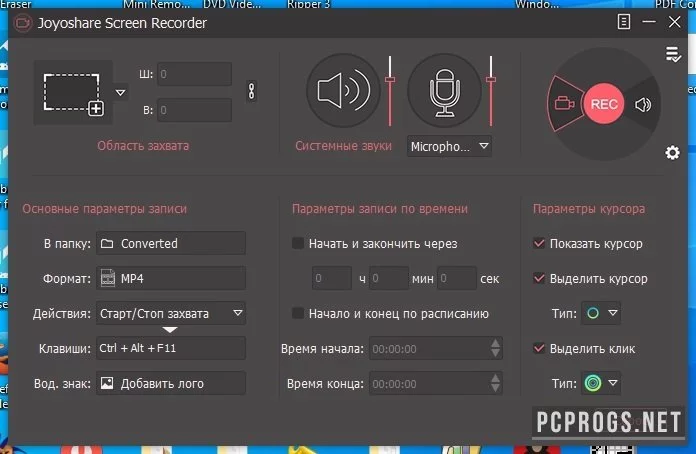
Task: Click the Время начала time field
Action: pos(435,348)
